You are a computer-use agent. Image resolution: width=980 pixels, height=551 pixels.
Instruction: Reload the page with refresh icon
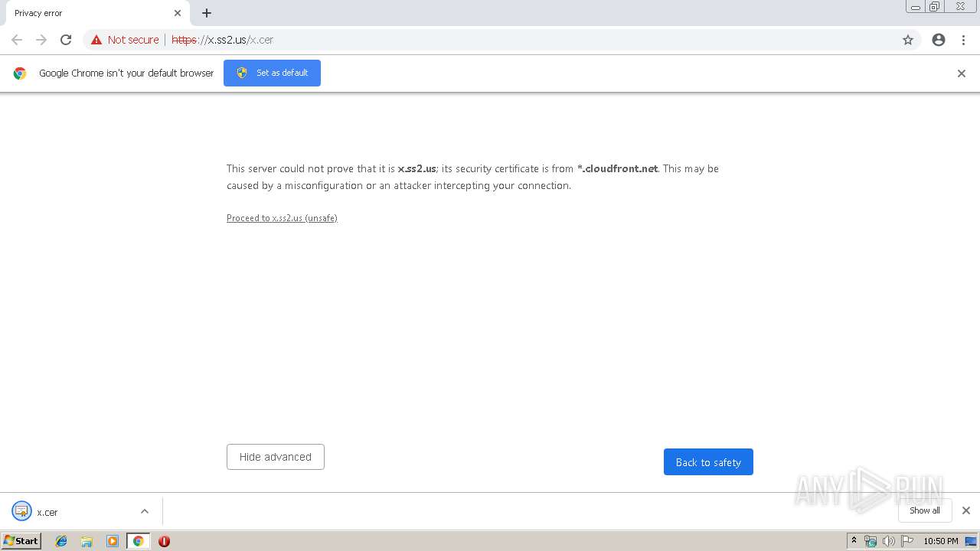tap(66, 40)
